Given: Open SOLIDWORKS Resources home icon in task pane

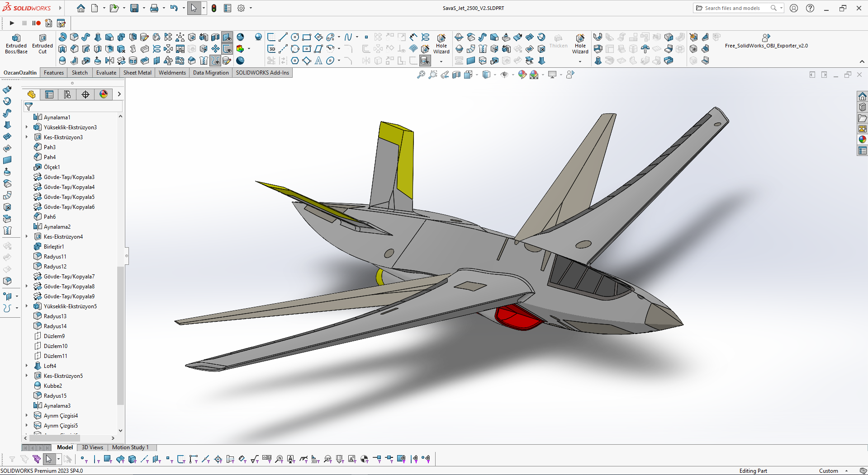Looking at the screenshot, I should tap(863, 96).
